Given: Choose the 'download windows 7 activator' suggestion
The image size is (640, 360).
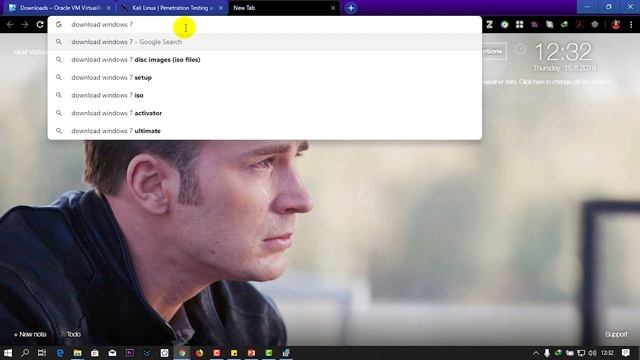Looking at the screenshot, I should pyautogui.click(x=264, y=113).
